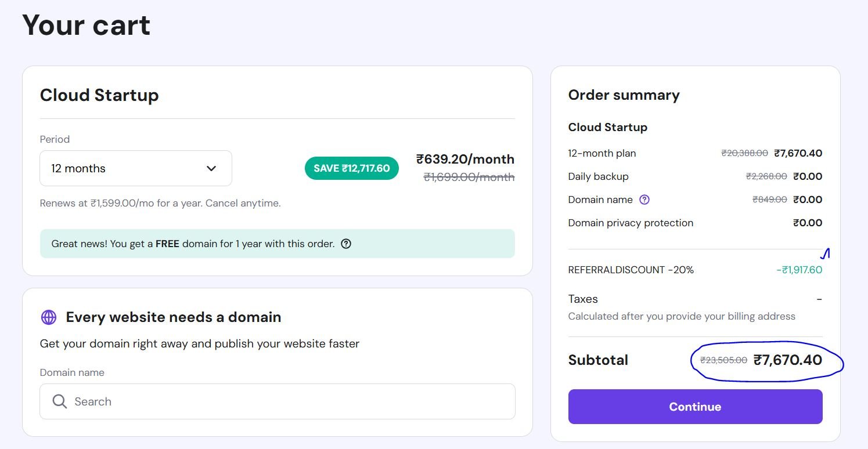Click the green SAVE ₹12,717.60 badge
Viewport: 868px width, 449px height.
click(351, 168)
